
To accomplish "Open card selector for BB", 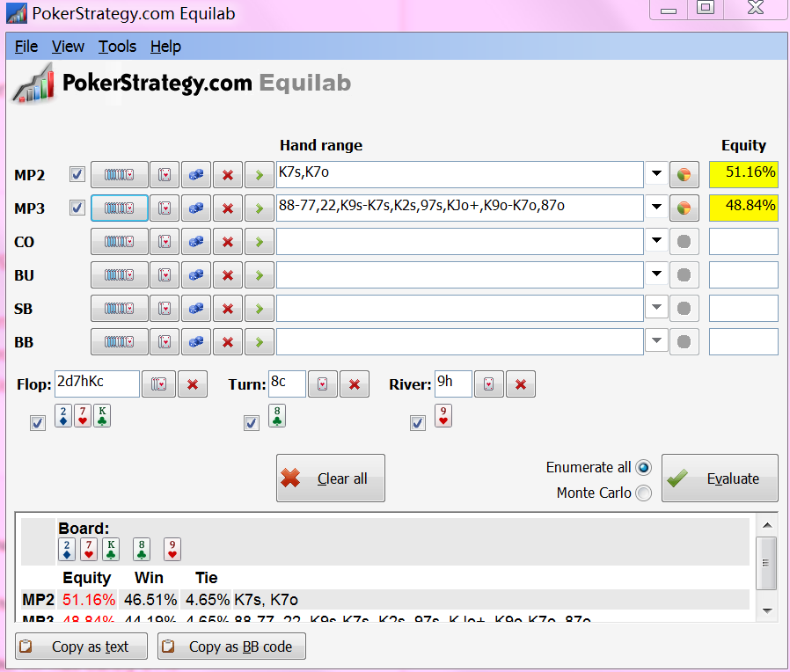I will tap(165, 342).
